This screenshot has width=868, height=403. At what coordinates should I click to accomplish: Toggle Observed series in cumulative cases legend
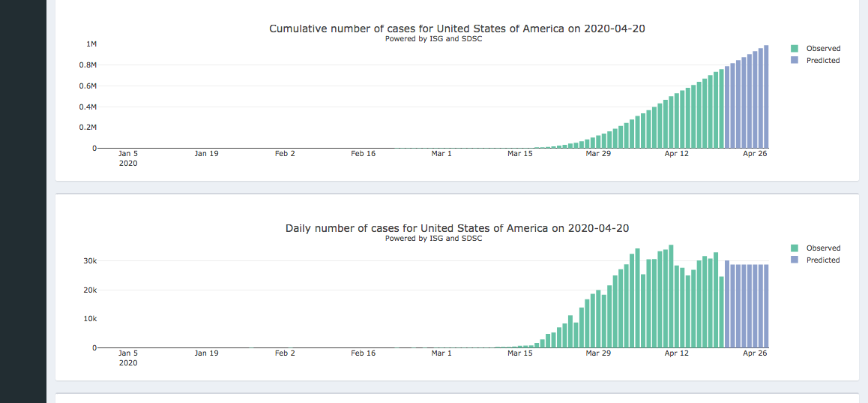pyautogui.click(x=823, y=49)
